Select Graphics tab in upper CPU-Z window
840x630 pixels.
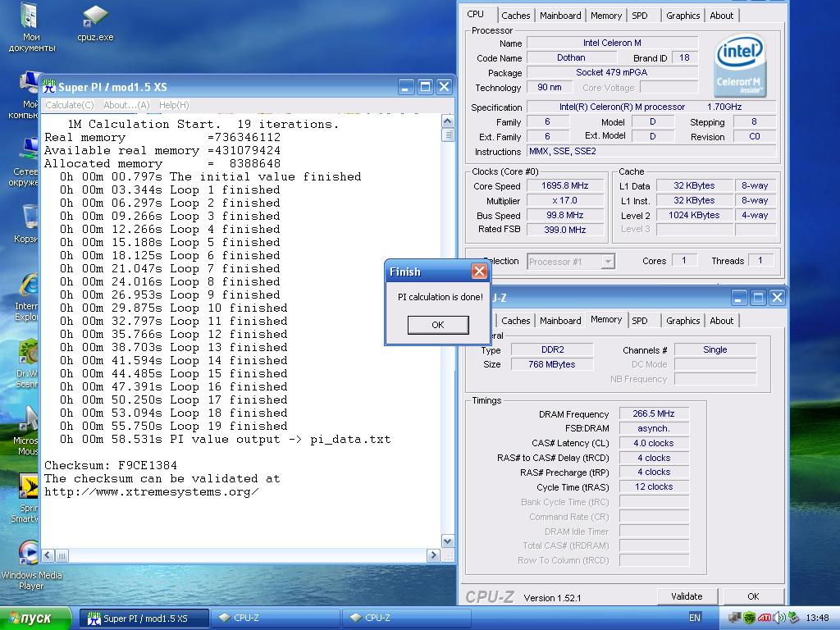tap(683, 16)
